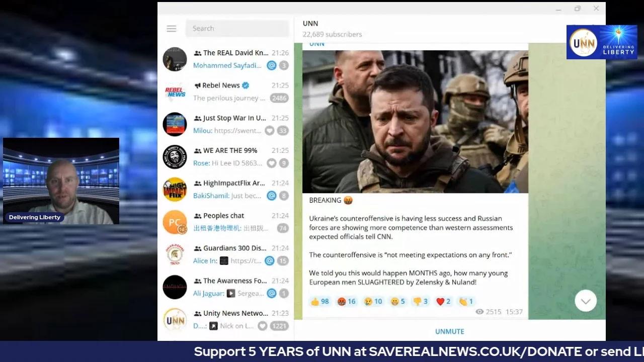644x362 pixels.
Task: Toggle the thumbs up reaction on the post
Action: [319, 301]
